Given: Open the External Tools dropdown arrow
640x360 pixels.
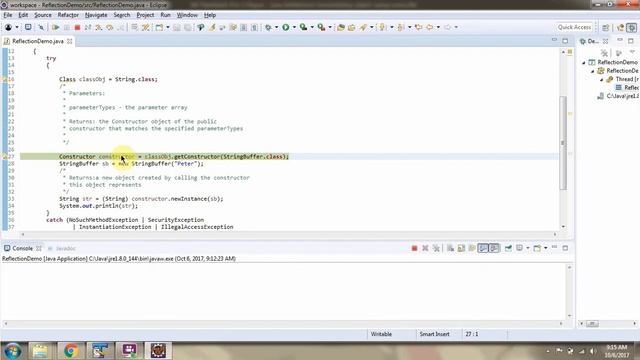Looking at the screenshot, I should 330,27.
